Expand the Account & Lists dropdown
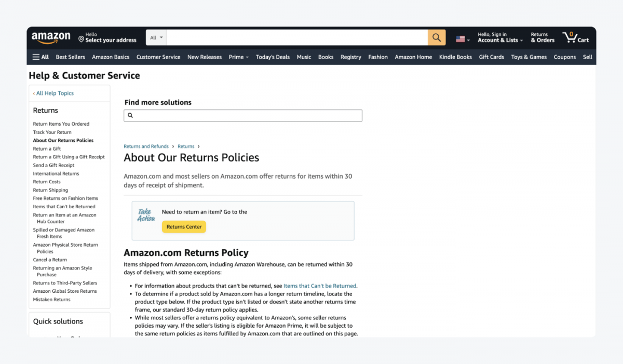623x364 pixels. tap(499, 39)
